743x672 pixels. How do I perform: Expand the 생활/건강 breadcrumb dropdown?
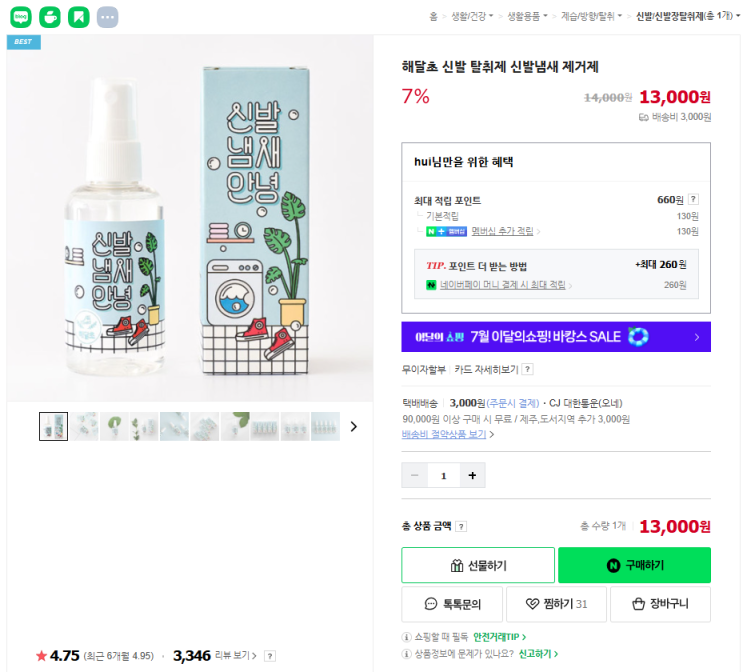tap(472, 16)
